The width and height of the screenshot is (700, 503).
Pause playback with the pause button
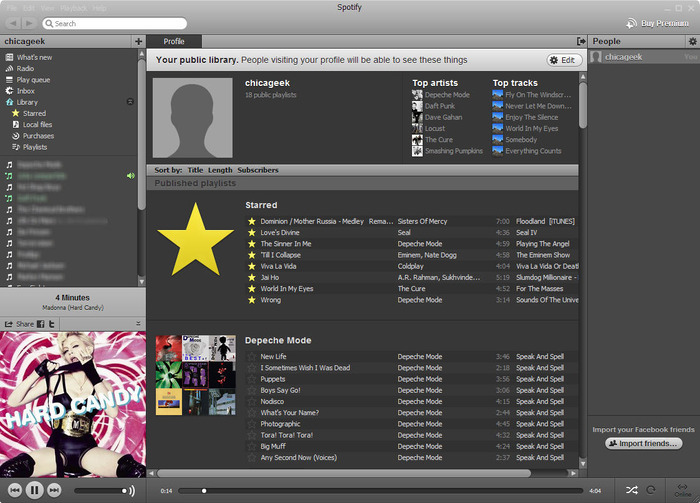(x=33, y=490)
